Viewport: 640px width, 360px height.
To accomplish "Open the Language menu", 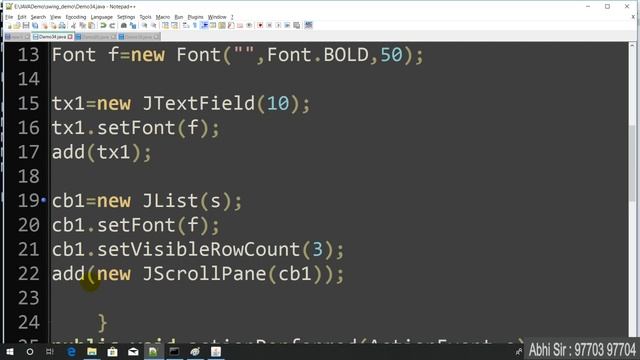I will 102,17.
